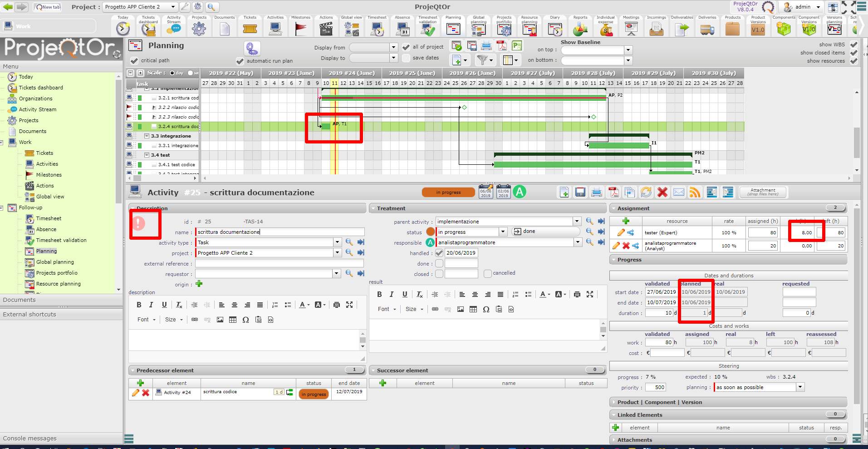Select Global planning in the side menu

point(55,262)
